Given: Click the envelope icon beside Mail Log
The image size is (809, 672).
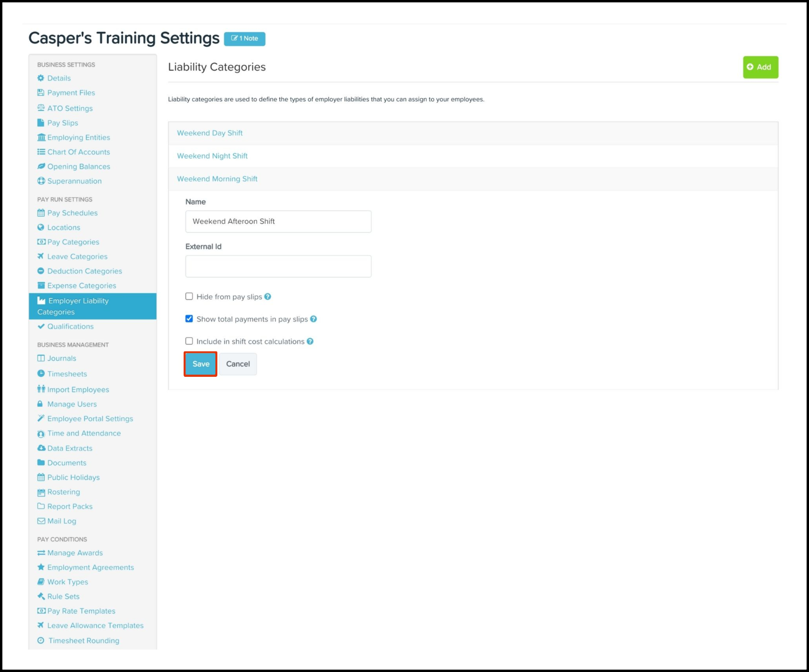Looking at the screenshot, I should (x=41, y=521).
